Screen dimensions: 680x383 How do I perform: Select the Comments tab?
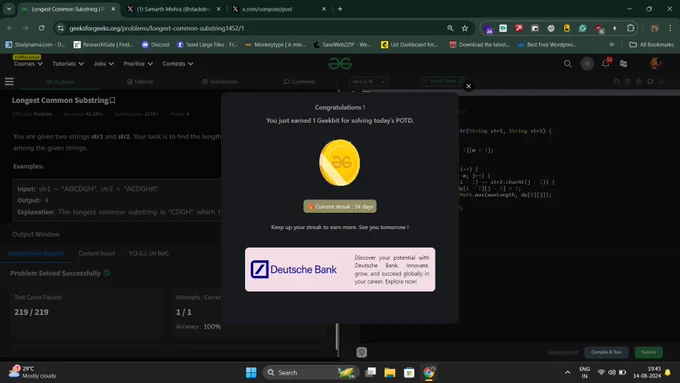click(x=300, y=82)
